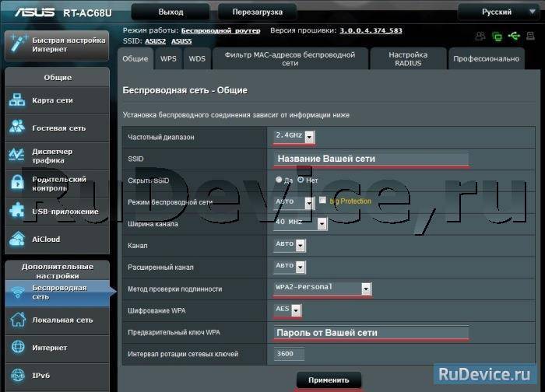Click the Quick Internet Setup wand icon

click(18, 44)
